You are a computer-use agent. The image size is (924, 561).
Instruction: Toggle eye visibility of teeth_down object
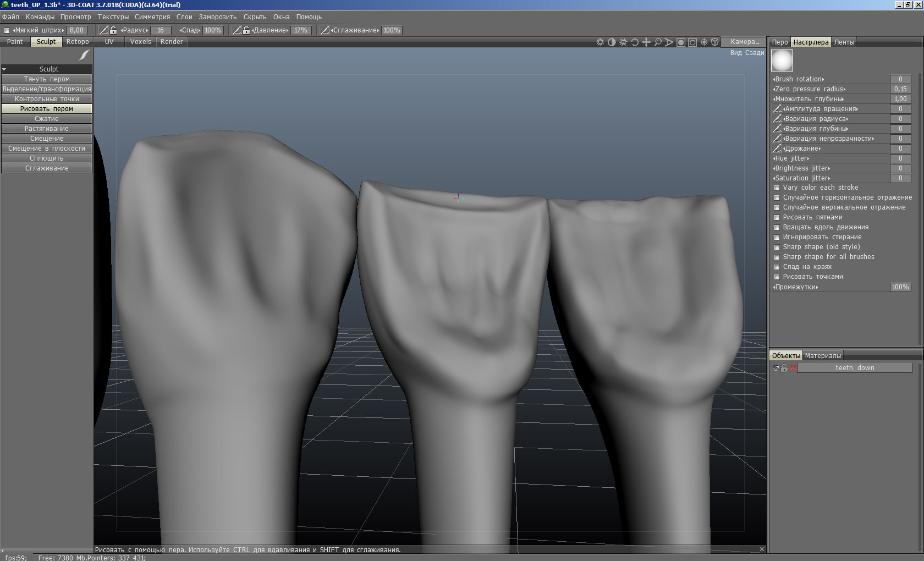click(x=776, y=368)
